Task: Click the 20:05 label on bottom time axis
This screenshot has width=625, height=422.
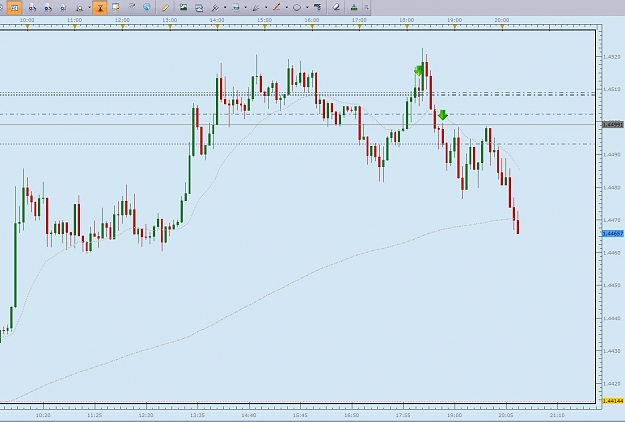Action: [x=506, y=415]
